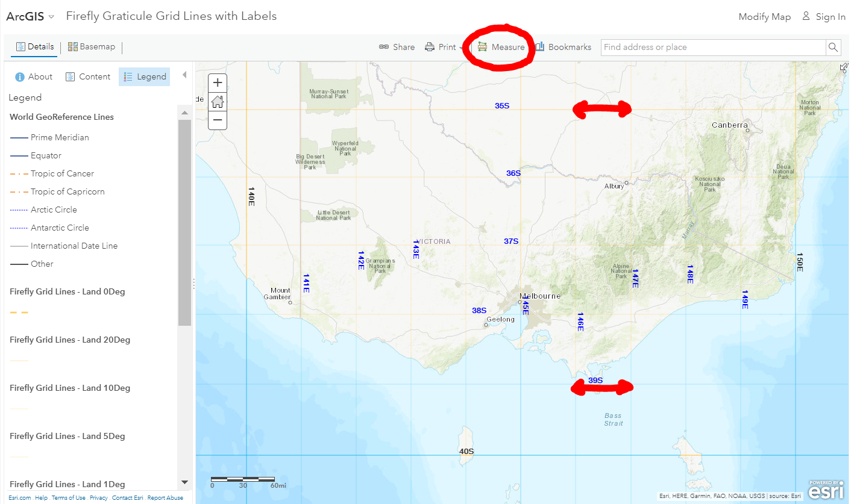Click the panel resize handle dots
The height and width of the screenshot is (504, 851).
[x=193, y=283]
